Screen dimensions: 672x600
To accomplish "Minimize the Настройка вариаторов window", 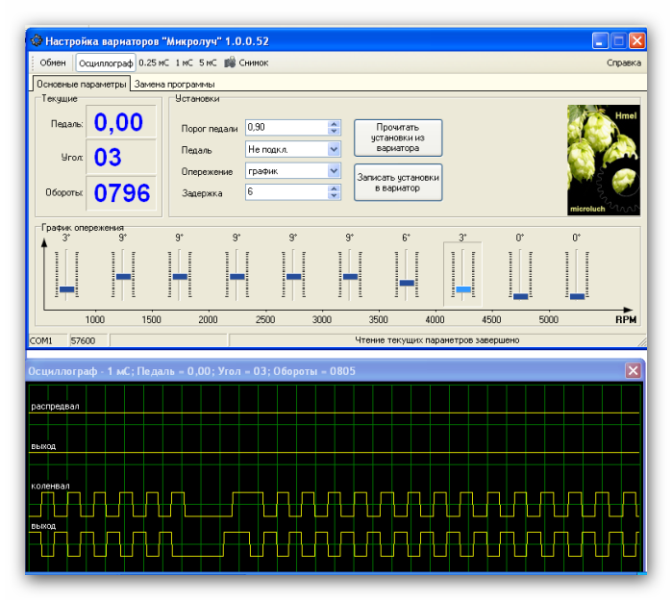I will pos(600,41).
